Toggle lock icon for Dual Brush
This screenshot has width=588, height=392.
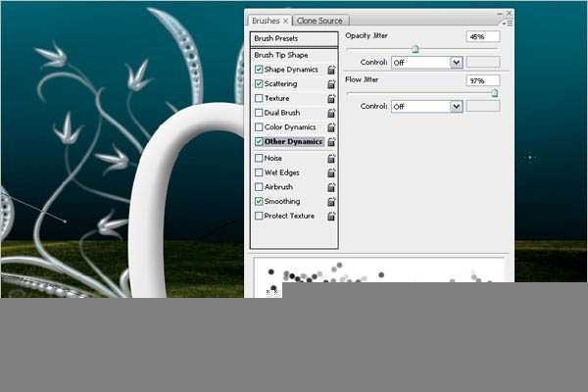pos(331,113)
